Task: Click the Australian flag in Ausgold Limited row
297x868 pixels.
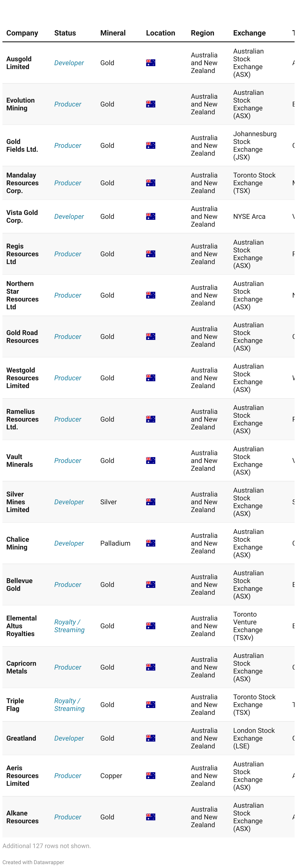Action: click(x=150, y=63)
